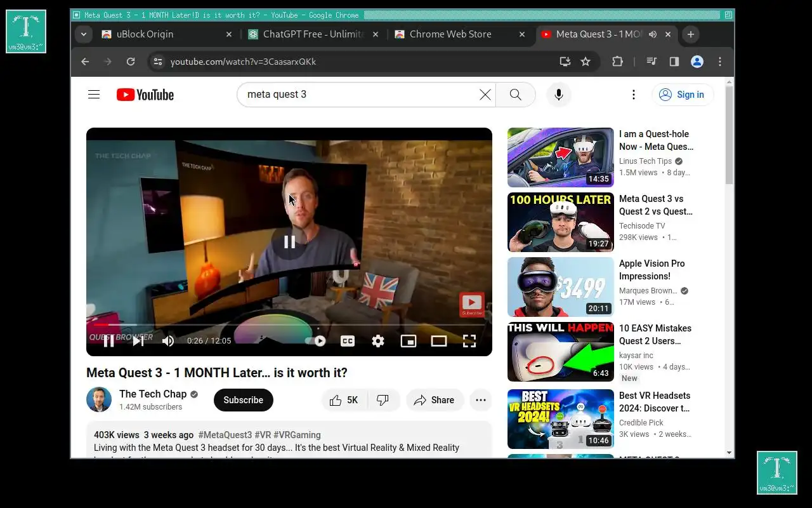Screen dimensions: 812x508
Task: Toggle the Chrome side panel
Action: [x=674, y=62]
